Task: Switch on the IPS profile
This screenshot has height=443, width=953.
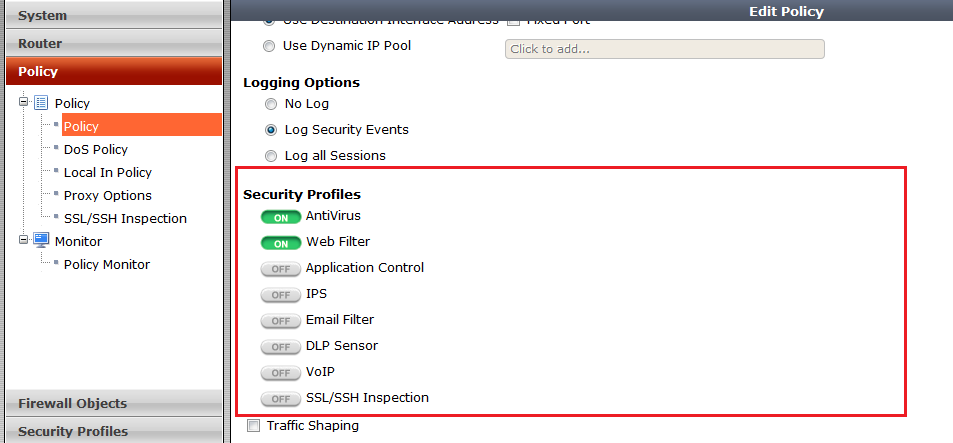Action: [x=281, y=294]
